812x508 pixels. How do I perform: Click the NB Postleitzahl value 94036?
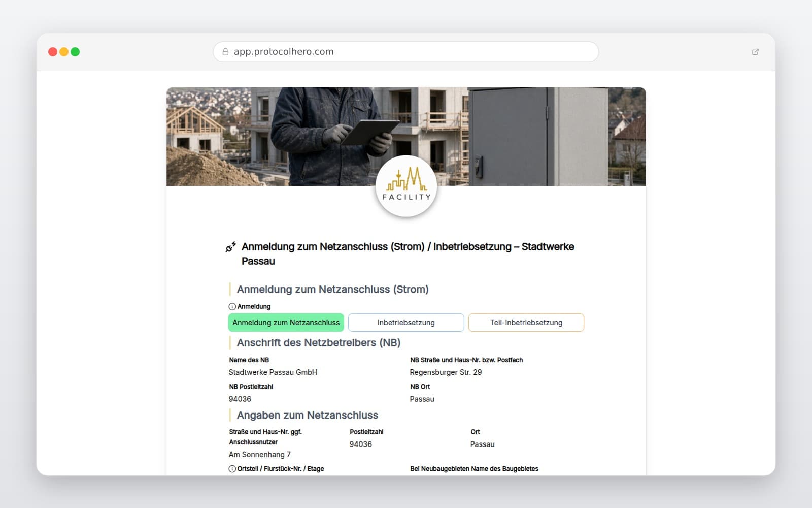(240, 399)
